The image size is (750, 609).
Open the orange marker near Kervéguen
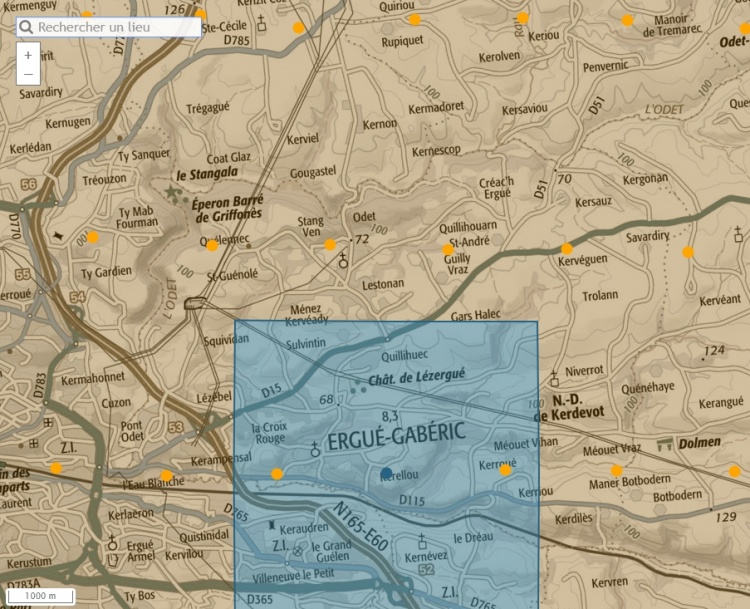click(x=567, y=249)
